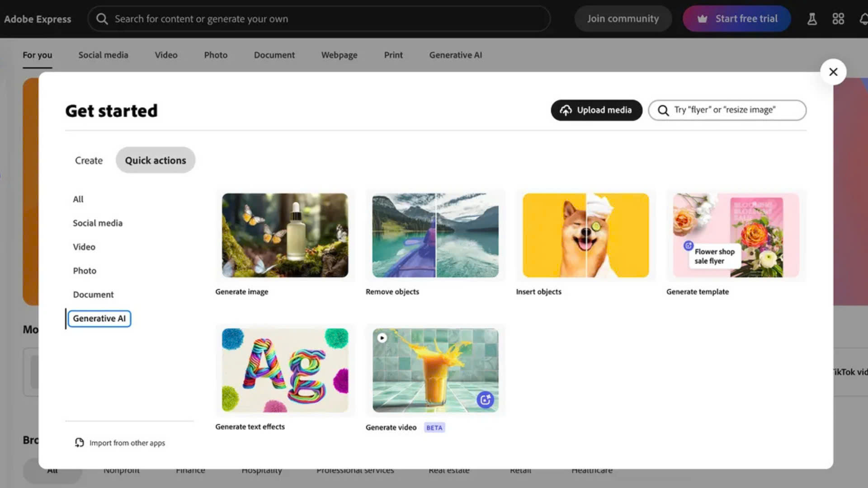
Task: Click play icon on Generate video thumbnail
Action: coord(382,338)
